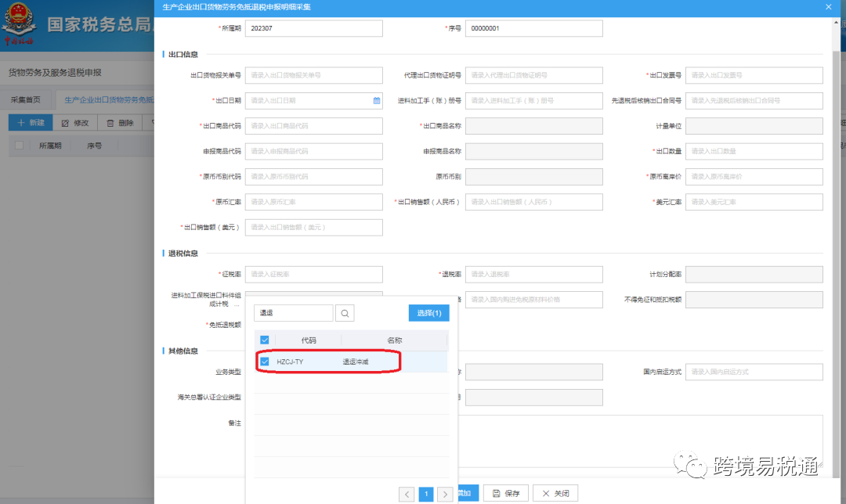The width and height of the screenshot is (846, 504).
Task: Select page 1 in popup pagination
Action: (426, 494)
